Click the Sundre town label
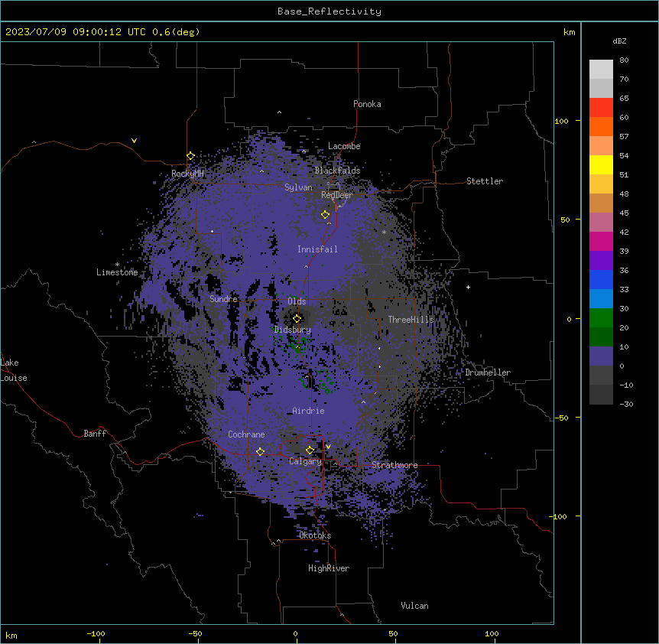659x644 pixels. [x=223, y=299]
